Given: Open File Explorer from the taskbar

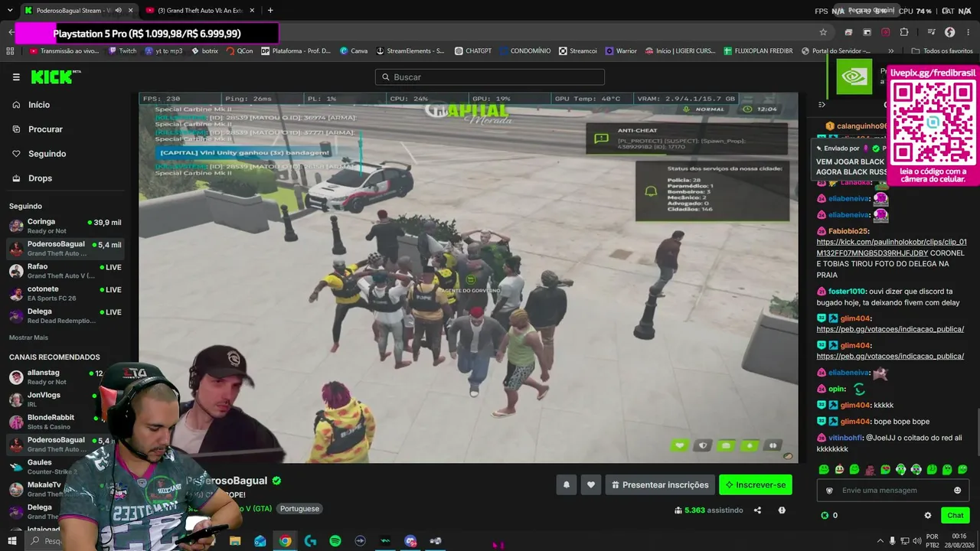Looking at the screenshot, I should coord(235,541).
